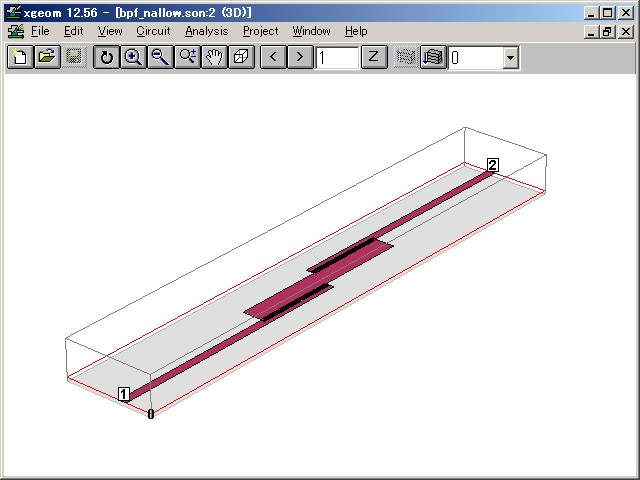Open the Analysis menu
The height and width of the screenshot is (480, 640).
207,31
